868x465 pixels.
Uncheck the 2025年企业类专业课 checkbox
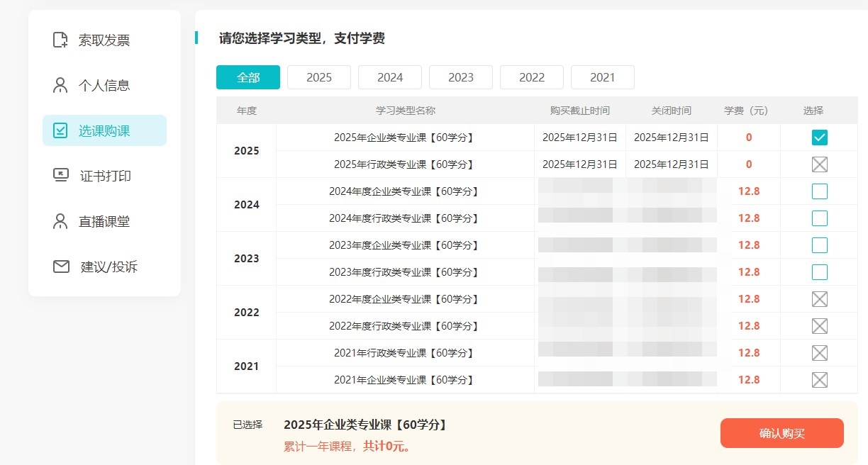(x=819, y=138)
